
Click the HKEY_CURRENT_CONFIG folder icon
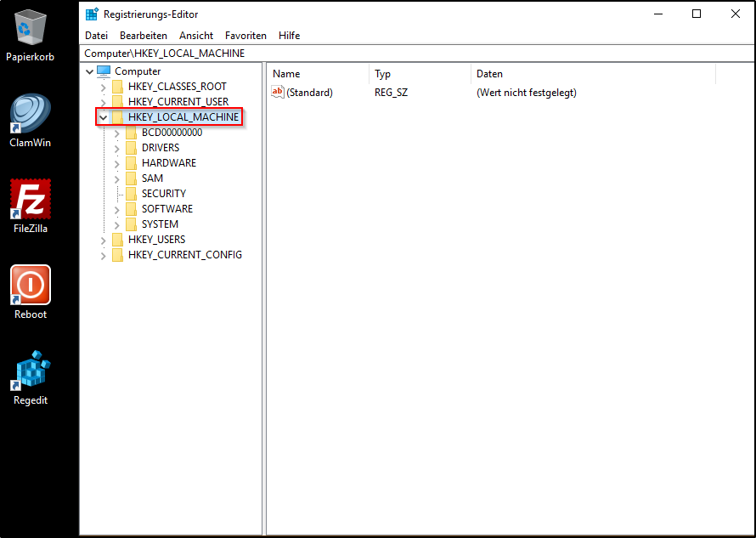coord(117,255)
